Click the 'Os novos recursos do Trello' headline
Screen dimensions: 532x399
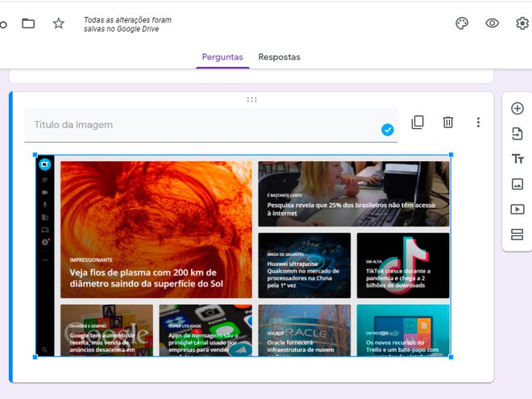(402, 347)
